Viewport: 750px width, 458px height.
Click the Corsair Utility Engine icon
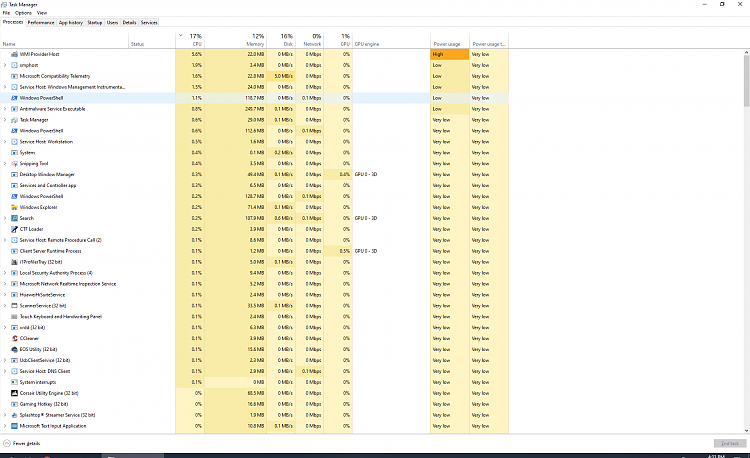coord(14,393)
